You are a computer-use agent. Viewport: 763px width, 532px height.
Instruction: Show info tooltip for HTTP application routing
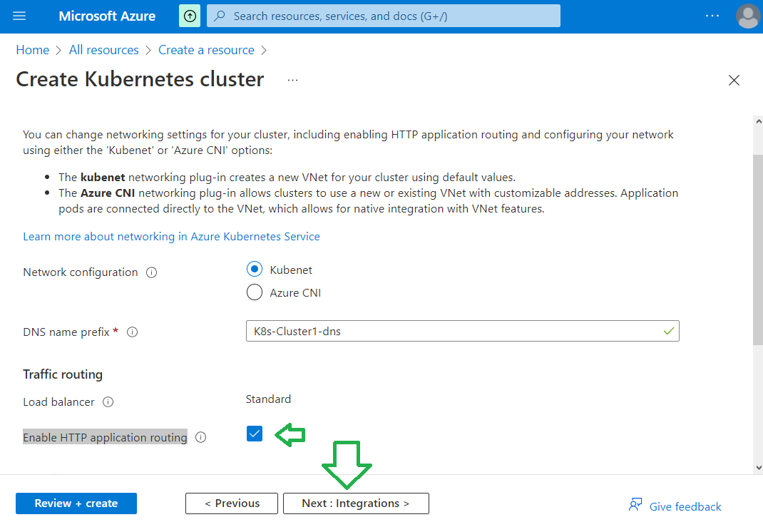click(200, 437)
